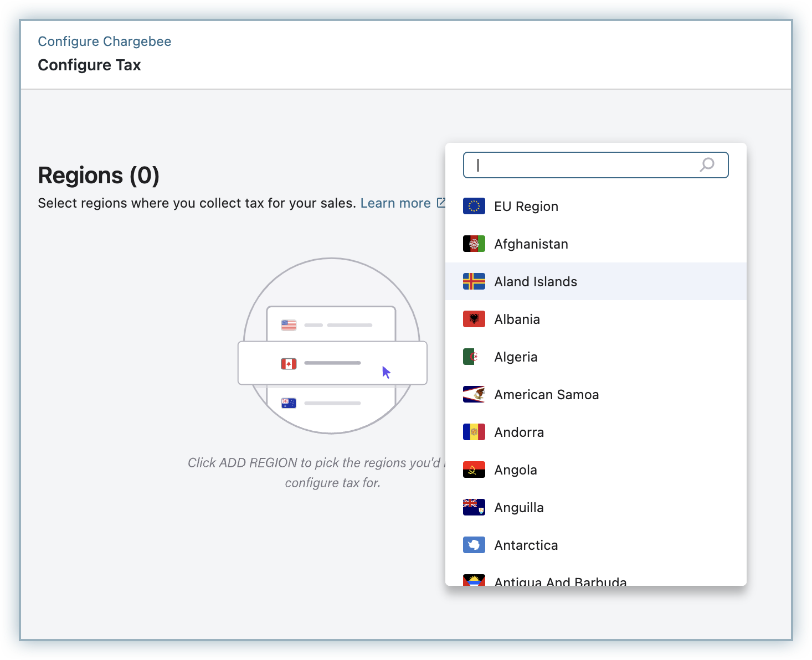Click the American Samoa flag icon

tap(474, 395)
